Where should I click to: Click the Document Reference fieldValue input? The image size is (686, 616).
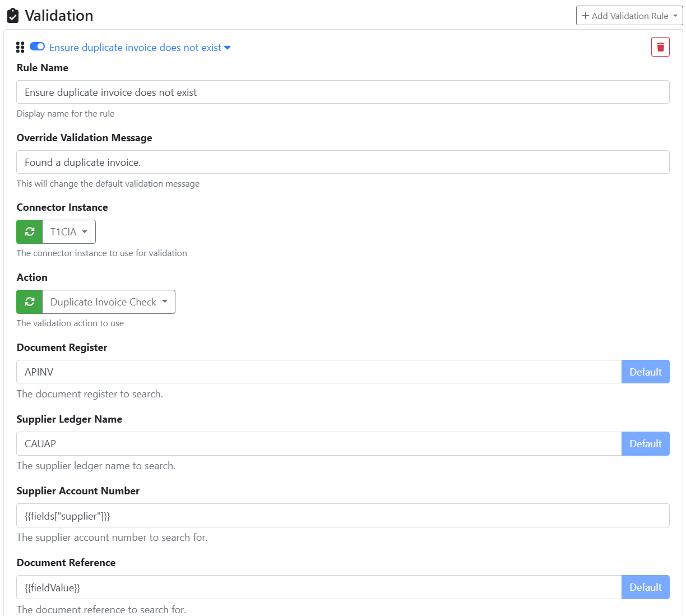[318, 587]
